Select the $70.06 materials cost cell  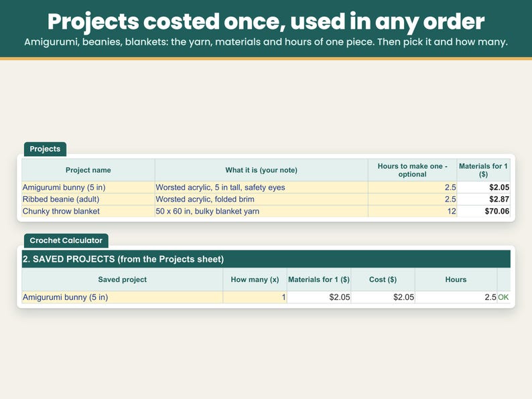[483, 211]
